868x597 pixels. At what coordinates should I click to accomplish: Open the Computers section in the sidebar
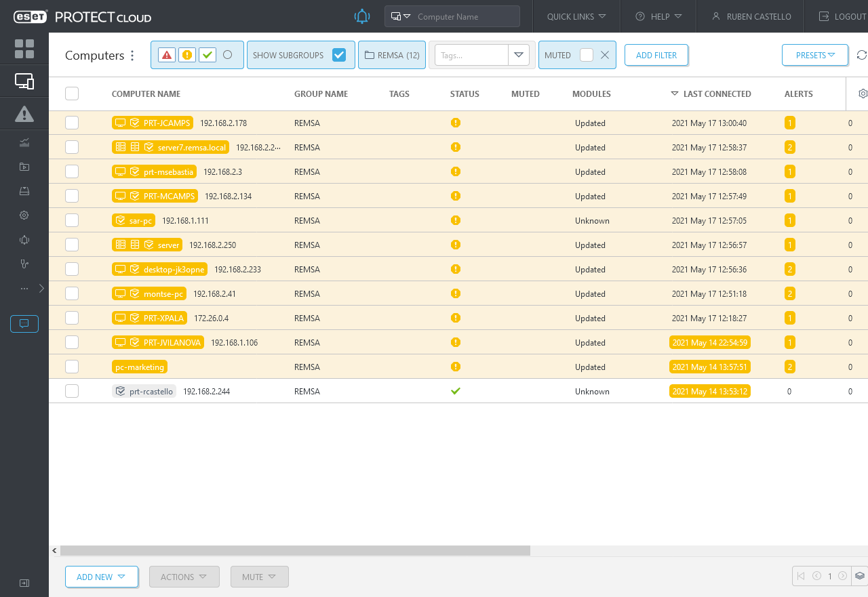(24, 82)
